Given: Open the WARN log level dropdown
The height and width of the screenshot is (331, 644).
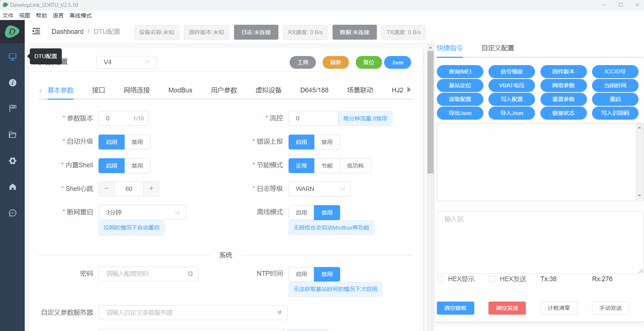Looking at the screenshot, I should 319,189.
